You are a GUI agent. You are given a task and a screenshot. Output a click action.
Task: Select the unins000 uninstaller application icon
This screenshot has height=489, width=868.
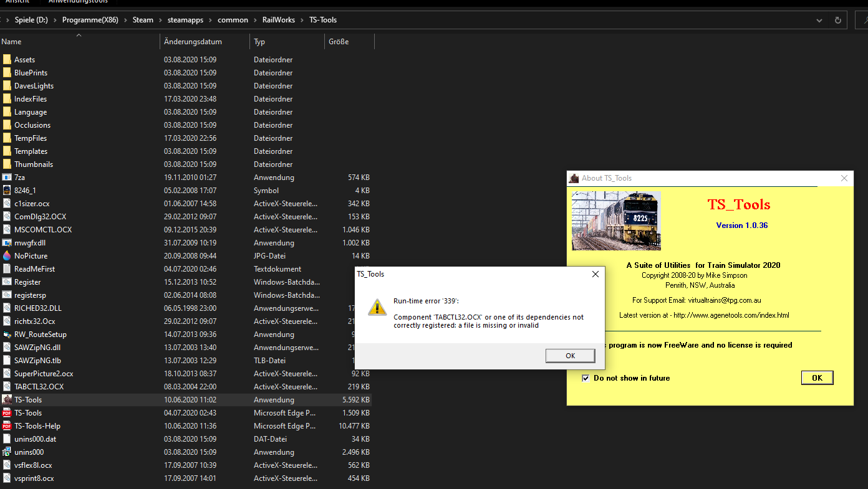click(7, 452)
